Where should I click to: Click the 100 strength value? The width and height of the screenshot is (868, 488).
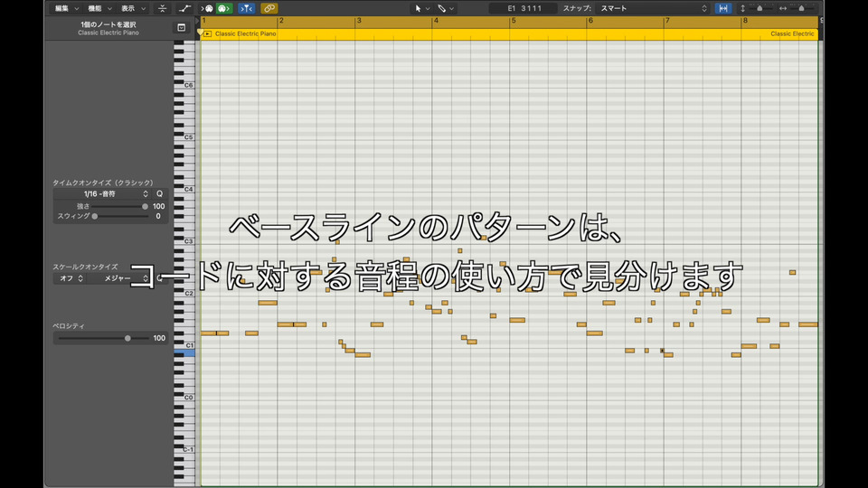tap(158, 206)
